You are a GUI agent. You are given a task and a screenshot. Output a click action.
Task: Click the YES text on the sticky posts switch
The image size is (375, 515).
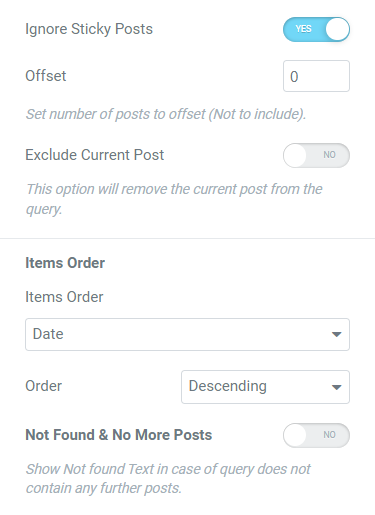tap(303, 29)
